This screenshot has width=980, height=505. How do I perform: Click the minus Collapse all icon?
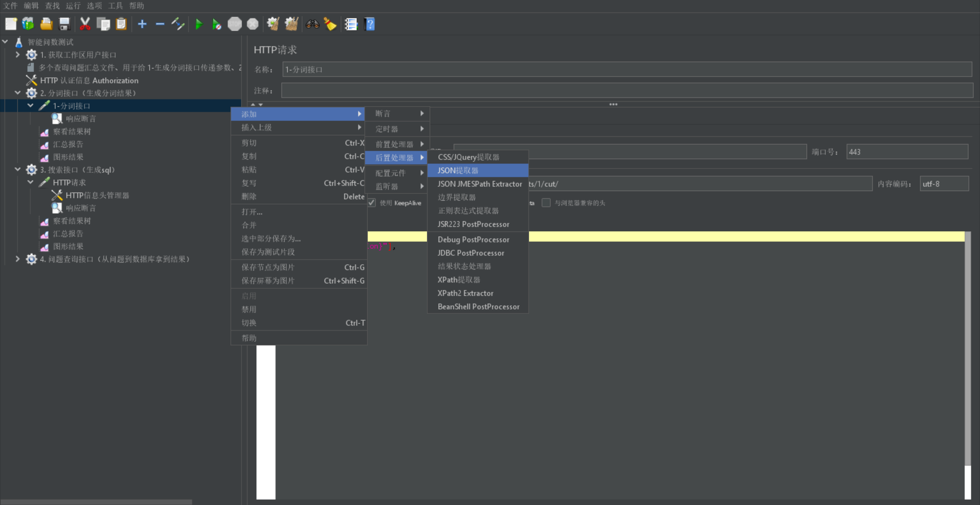pos(160,24)
